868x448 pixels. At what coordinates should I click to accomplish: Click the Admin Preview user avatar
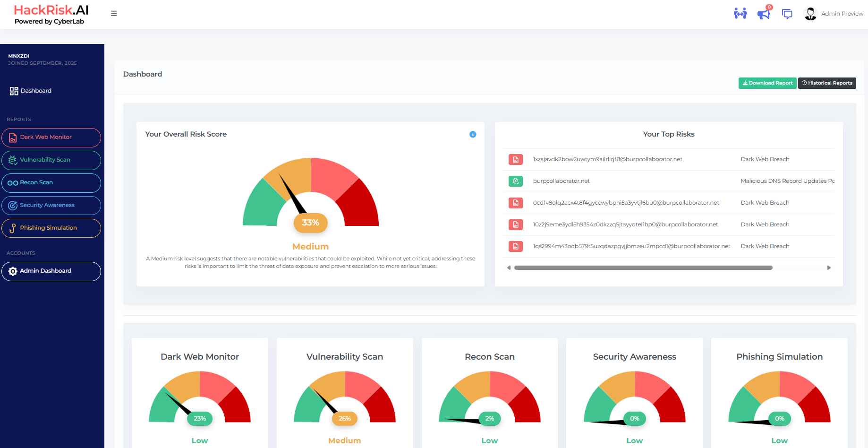(x=810, y=14)
